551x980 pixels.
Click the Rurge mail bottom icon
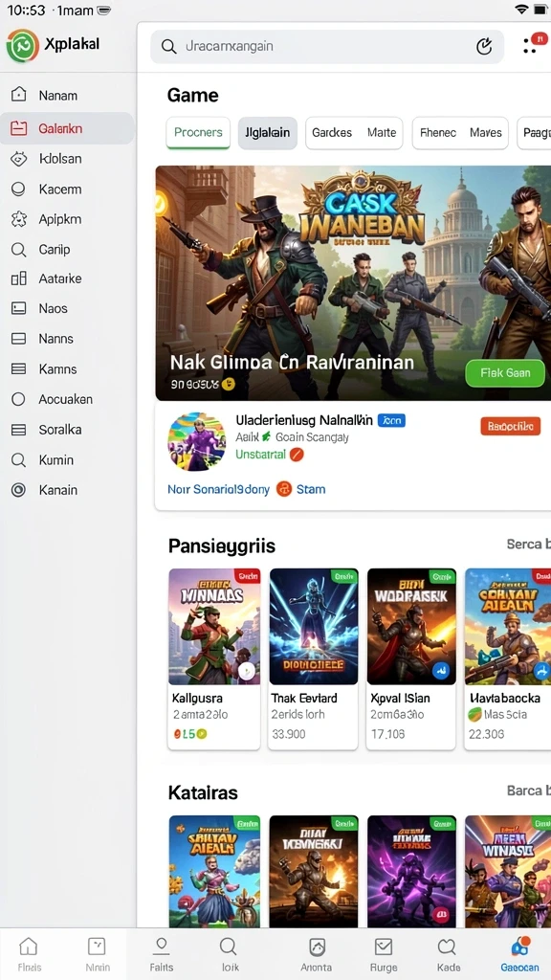coord(383,947)
